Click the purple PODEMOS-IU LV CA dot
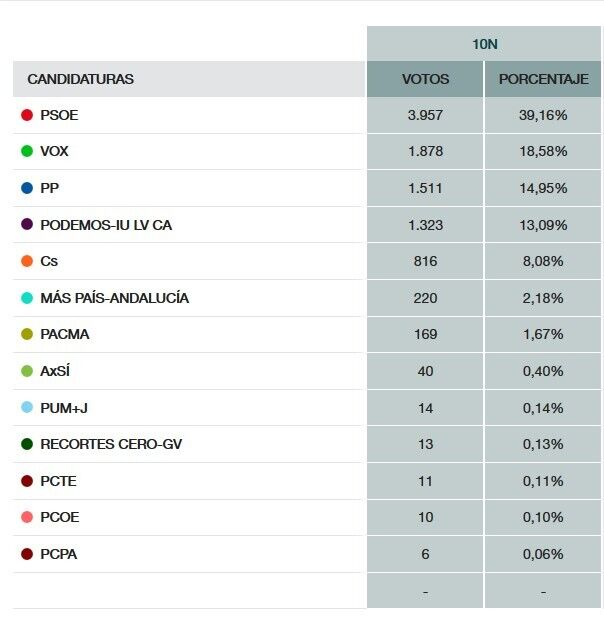 point(27,225)
